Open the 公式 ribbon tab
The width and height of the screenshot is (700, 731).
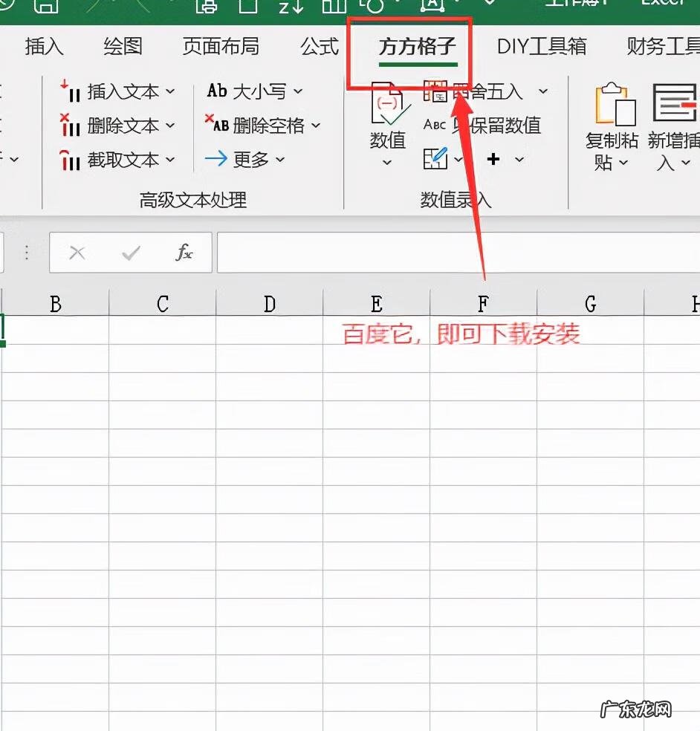[320, 47]
